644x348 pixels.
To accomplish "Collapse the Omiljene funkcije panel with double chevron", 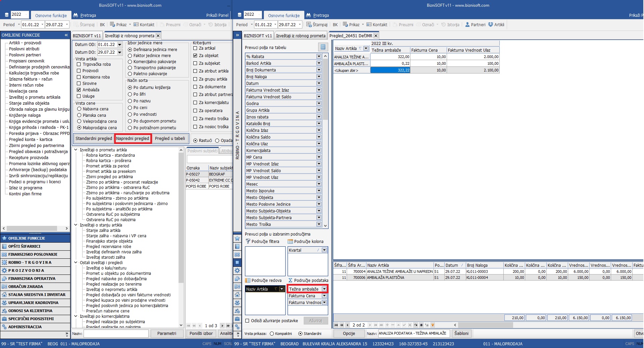I will coord(66,35).
